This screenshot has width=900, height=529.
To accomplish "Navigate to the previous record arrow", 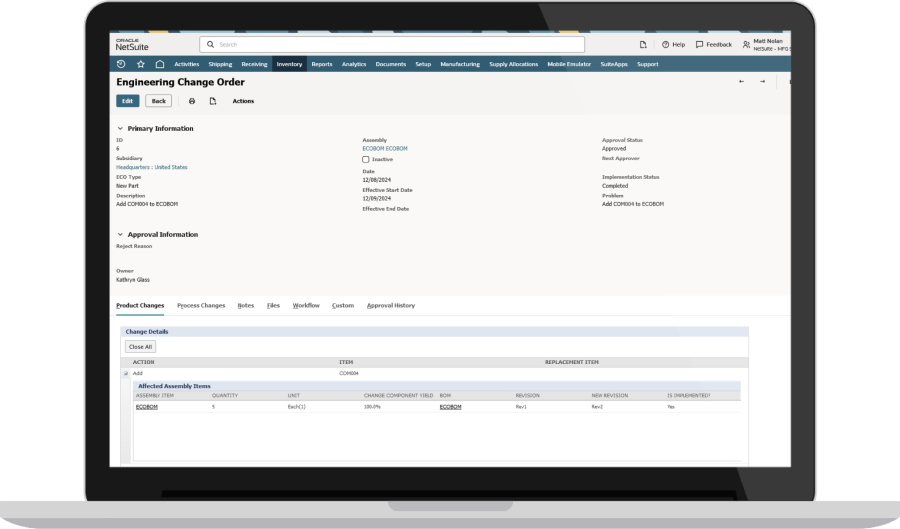I will tap(741, 82).
